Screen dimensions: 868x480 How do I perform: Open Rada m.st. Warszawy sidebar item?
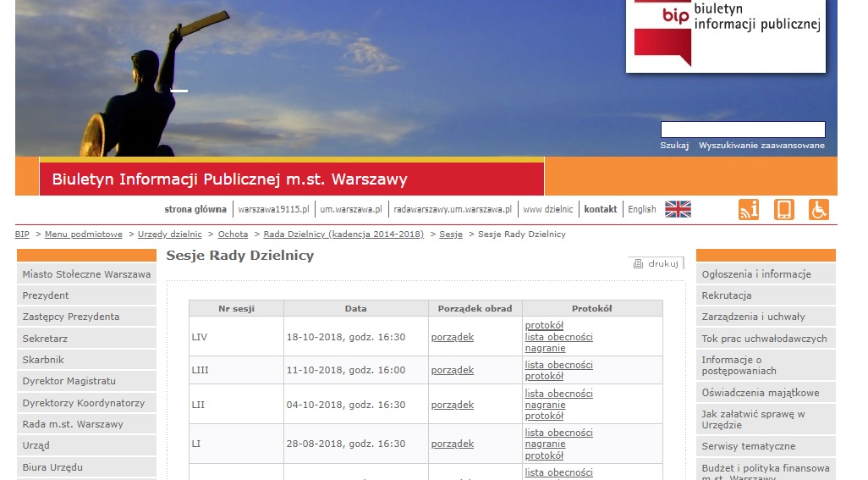86,424
